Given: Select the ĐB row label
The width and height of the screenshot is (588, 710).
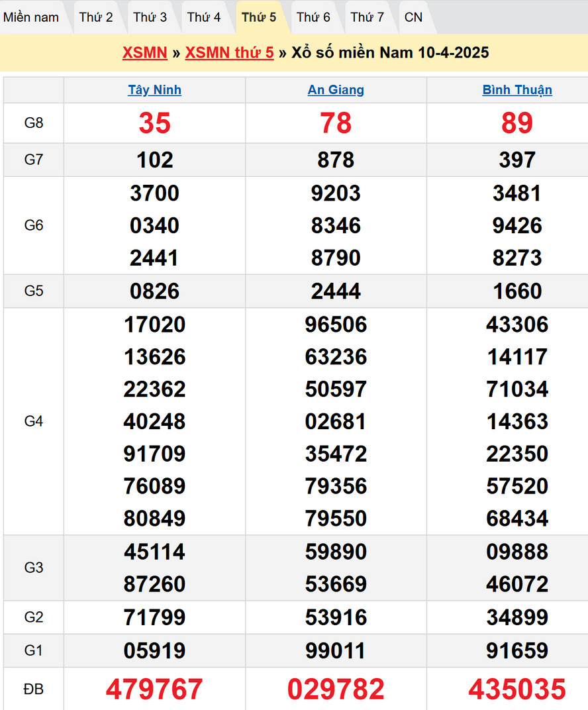Looking at the screenshot, I should tap(34, 689).
